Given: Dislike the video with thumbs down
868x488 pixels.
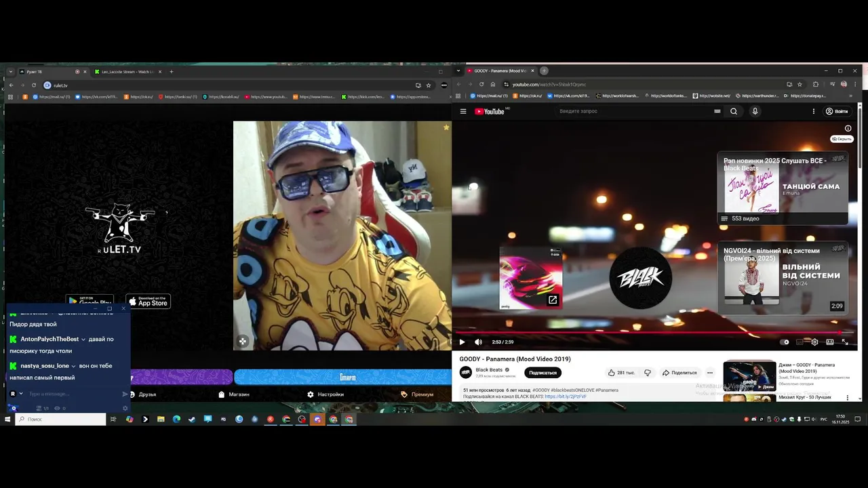Looking at the screenshot, I should 648,373.
